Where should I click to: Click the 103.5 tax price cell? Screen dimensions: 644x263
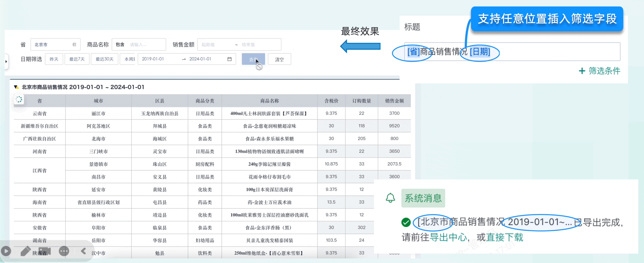click(x=331, y=240)
